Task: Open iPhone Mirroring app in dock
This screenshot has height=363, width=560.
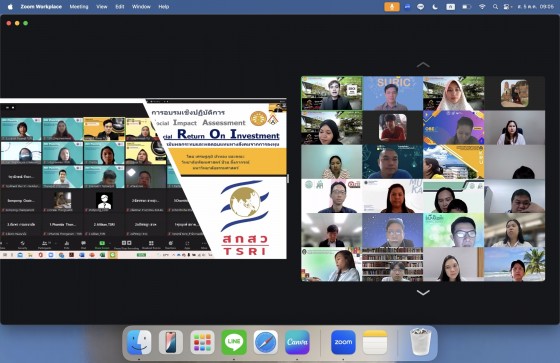Action: [x=171, y=342]
